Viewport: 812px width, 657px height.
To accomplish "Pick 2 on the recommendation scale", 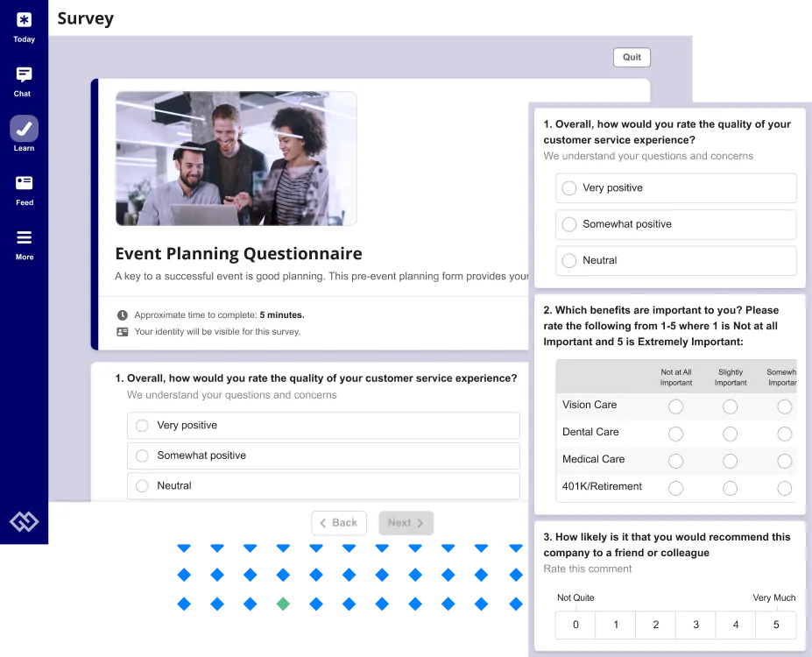I will [655, 625].
